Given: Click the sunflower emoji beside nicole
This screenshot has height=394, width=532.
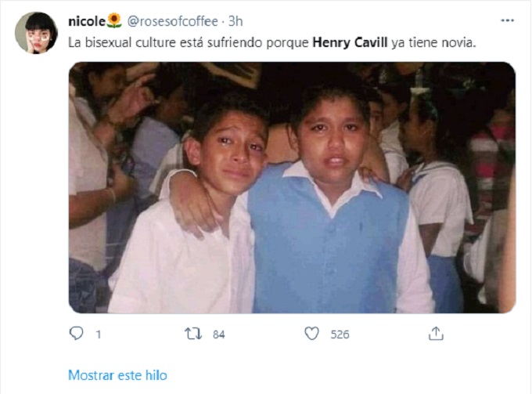Looking at the screenshot, I should (114, 20).
